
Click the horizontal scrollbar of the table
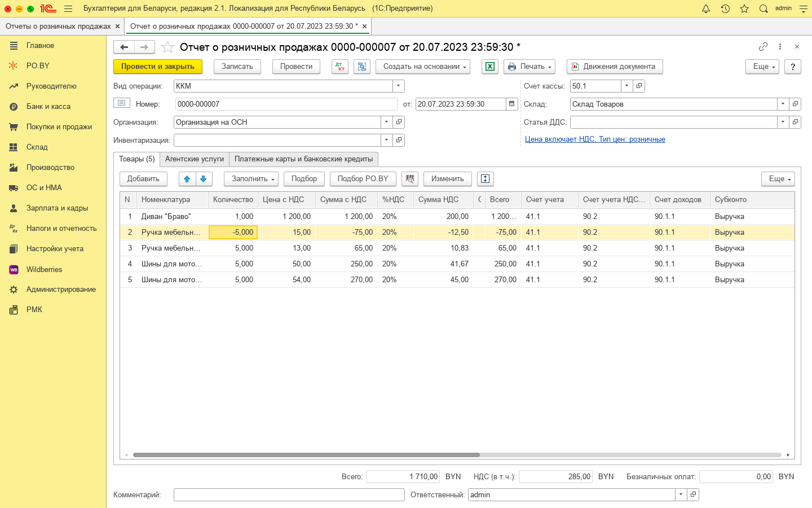click(x=306, y=455)
